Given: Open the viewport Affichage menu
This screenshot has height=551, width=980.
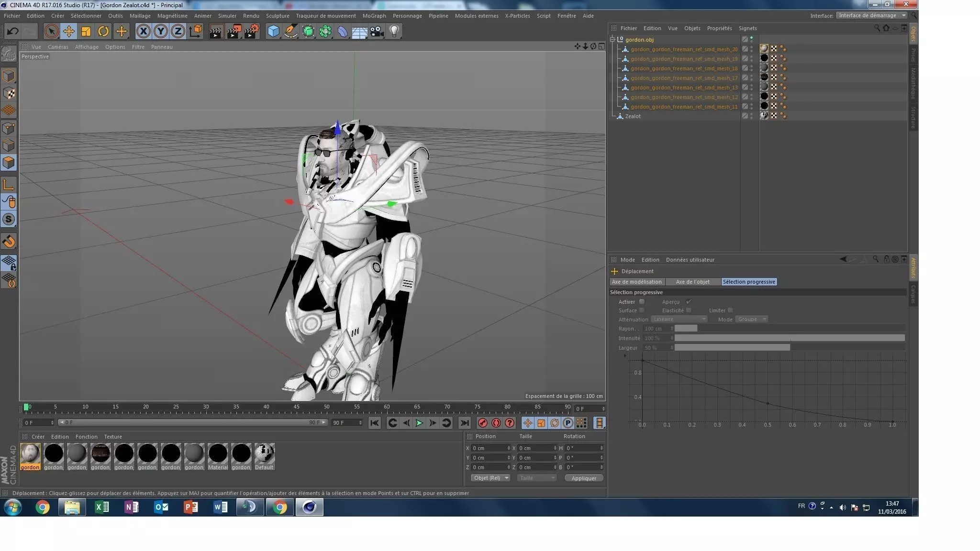Looking at the screenshot, I should click(87, 47).
